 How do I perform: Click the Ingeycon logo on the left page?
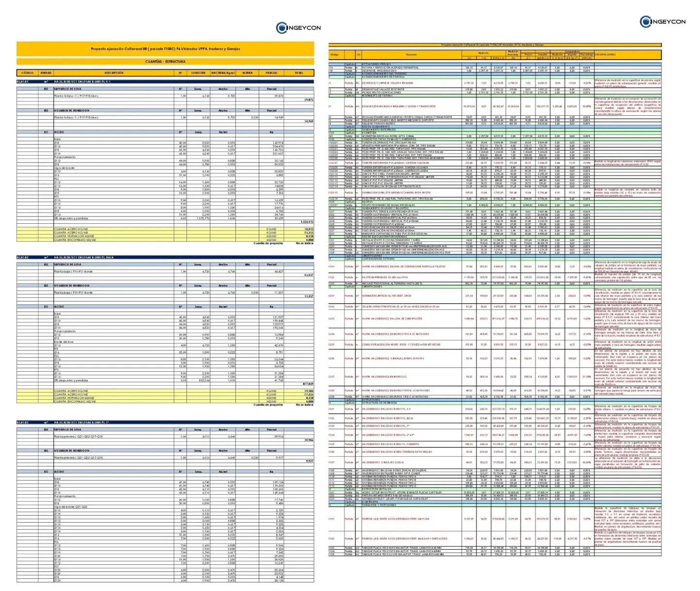pyautogui.click(x=298, y=28)
